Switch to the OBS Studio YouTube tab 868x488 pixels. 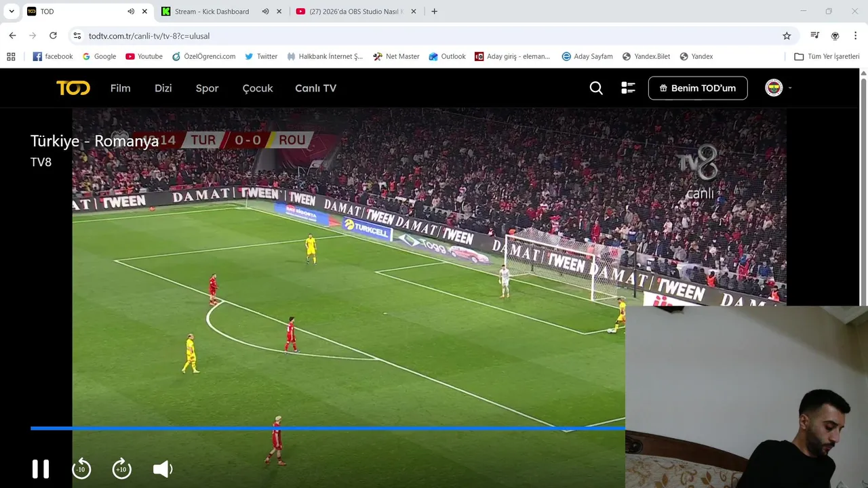click(356, 12)
